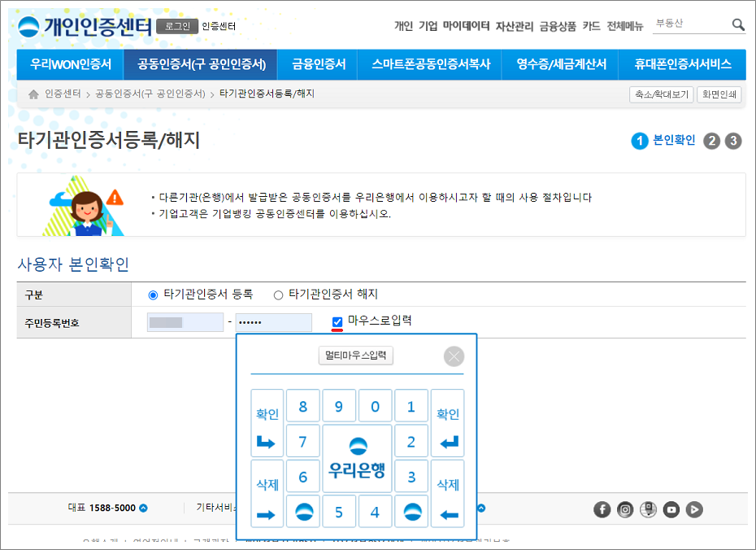This screenshot has width=756, height=550.
Task: Click breadcrumb link 공동인증서(구 공인인증서)
Action: pos(150,94)
